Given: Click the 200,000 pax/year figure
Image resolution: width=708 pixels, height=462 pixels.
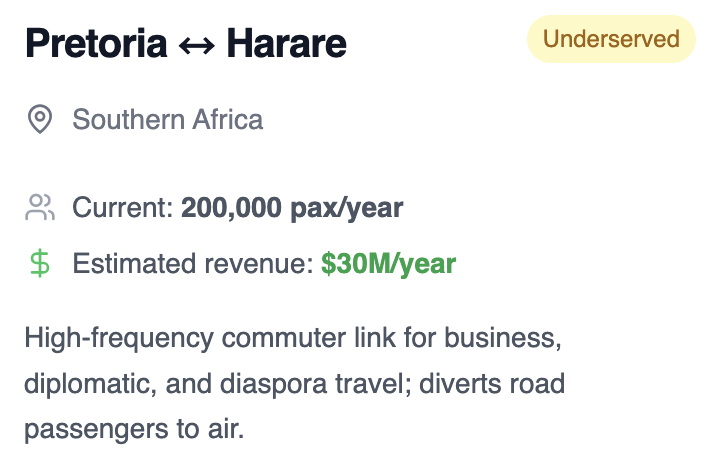Looking at the screenshot, I should pos(292,208).
